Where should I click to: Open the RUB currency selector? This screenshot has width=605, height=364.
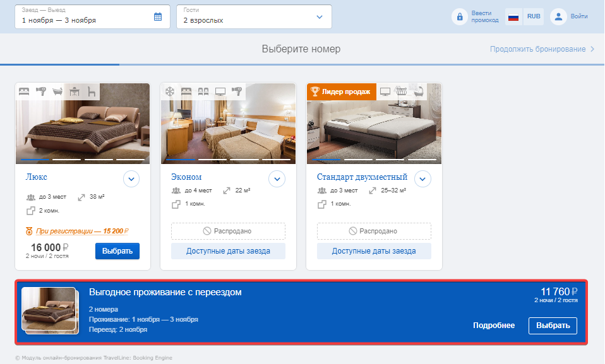(x=534, y=16)
